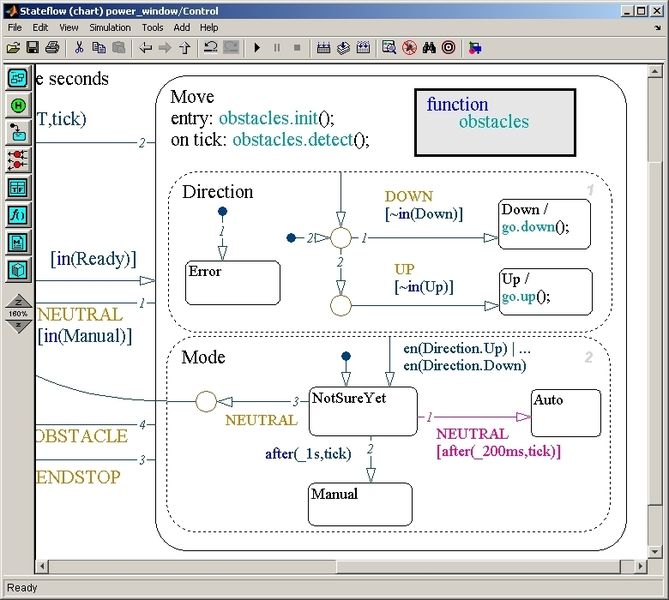Click the target bullseye toolbar icon
Image resolution: width=669 pixels, height=600 pixels.
[x=448, y=47]
